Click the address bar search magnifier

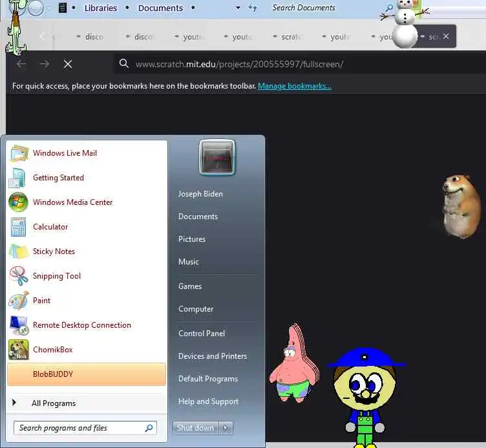(124, 64)
